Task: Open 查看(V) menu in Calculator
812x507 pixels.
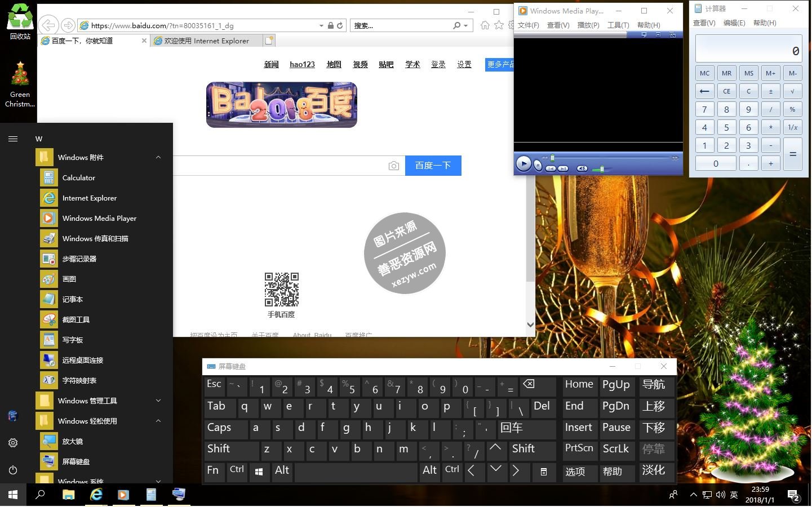Action: (704, 23)
